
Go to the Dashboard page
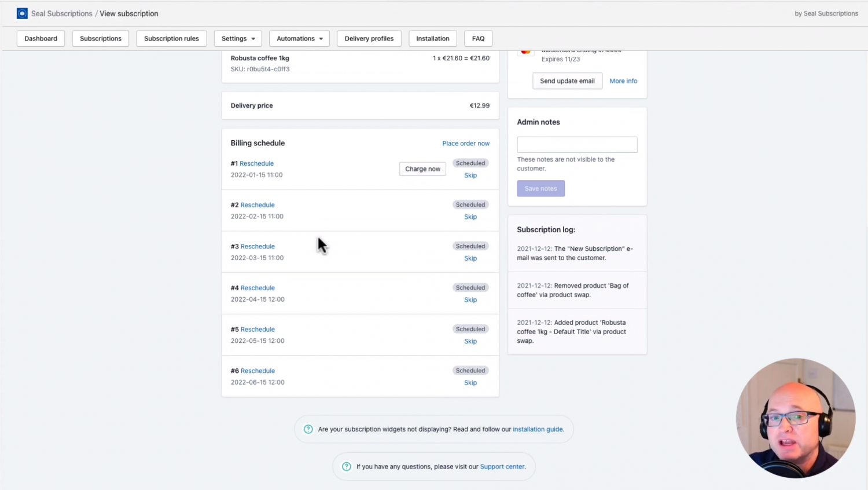[x=40, y=38]
